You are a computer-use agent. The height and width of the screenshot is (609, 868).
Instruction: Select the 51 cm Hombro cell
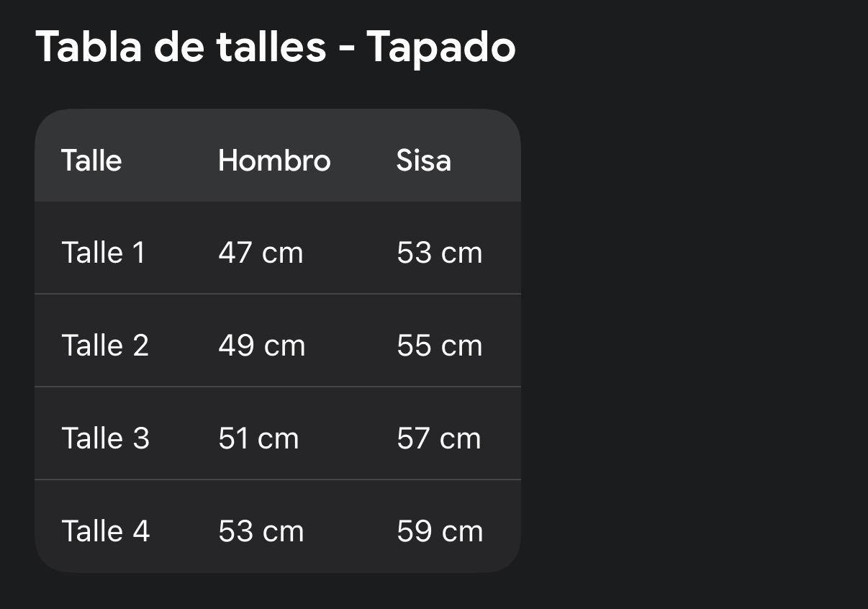[258, 438]
